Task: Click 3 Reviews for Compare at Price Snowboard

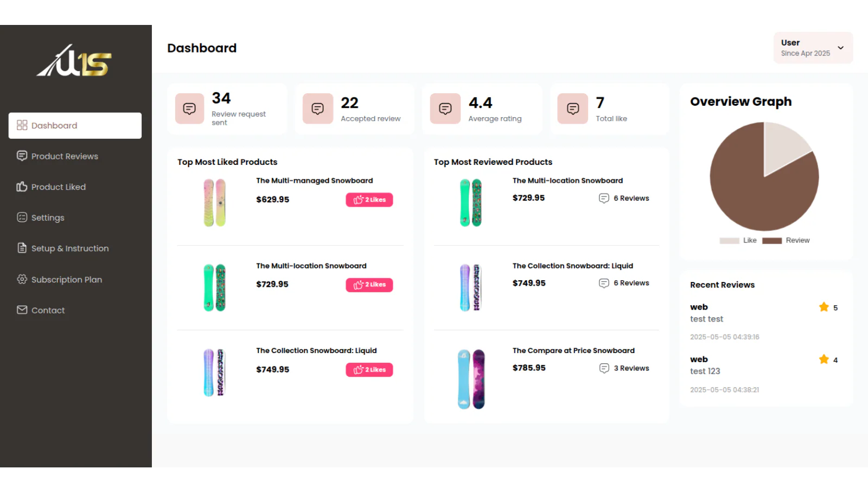Action: (624, 368)
